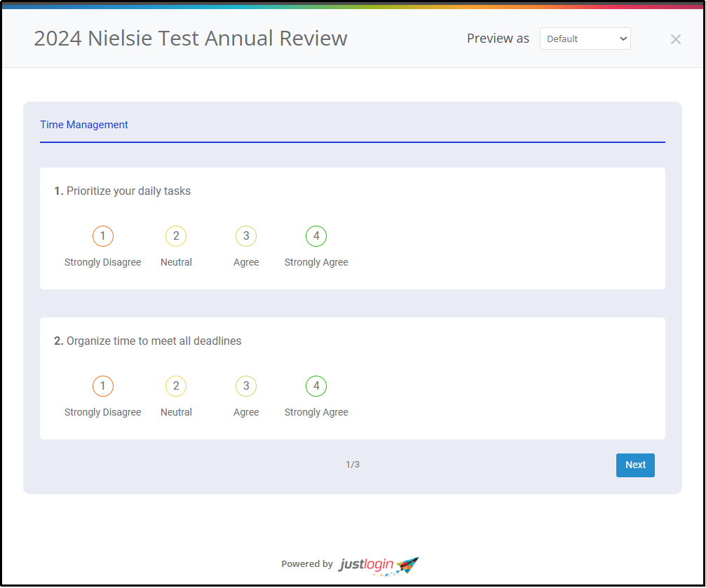
Task: Select rating 2 for Prioritize your daily tasks
Action: coord(176,236)
